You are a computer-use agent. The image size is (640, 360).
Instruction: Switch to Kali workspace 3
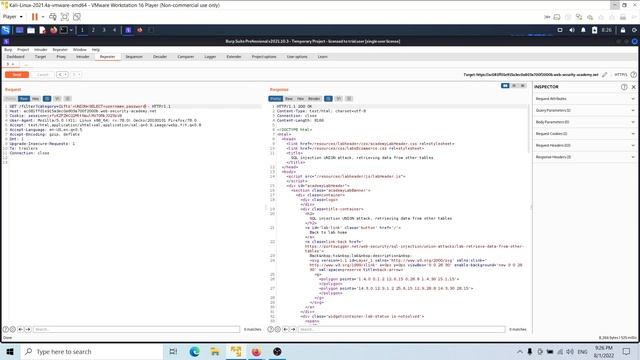[x=104, y=30]
